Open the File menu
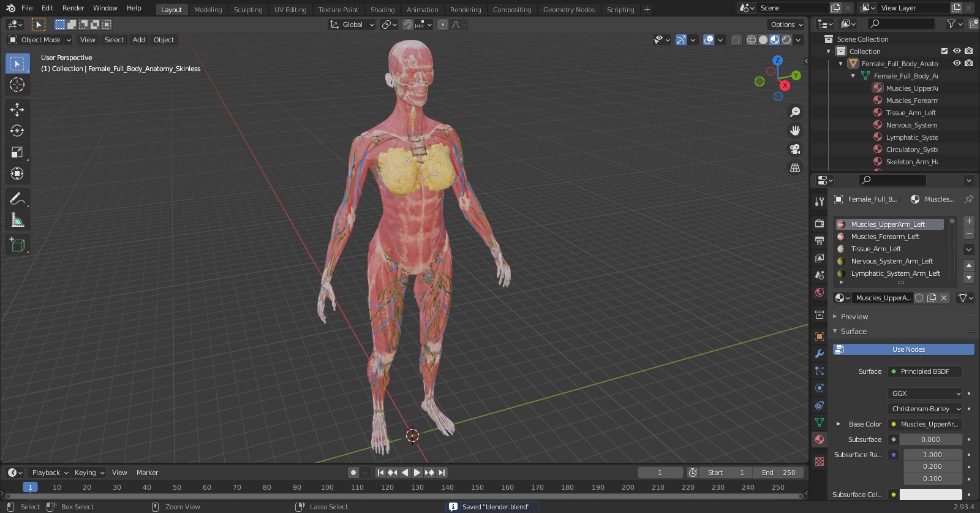 [x=27, y=8]
